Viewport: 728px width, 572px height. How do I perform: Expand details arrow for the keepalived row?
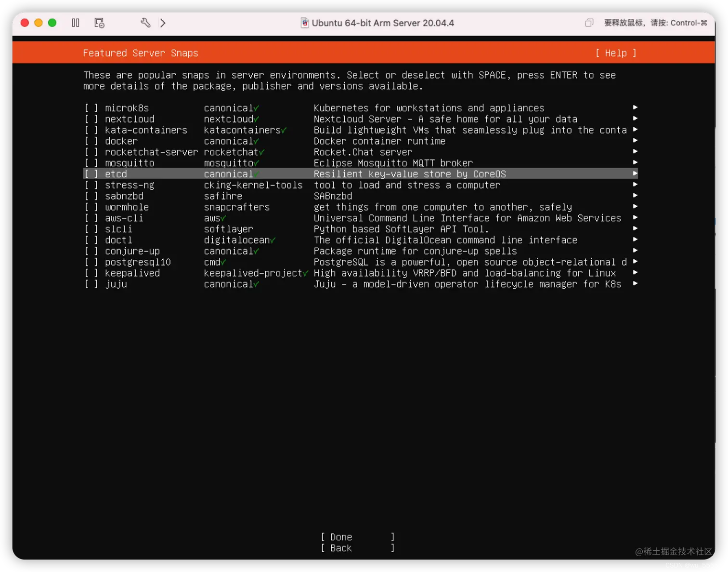coord(635,273)
